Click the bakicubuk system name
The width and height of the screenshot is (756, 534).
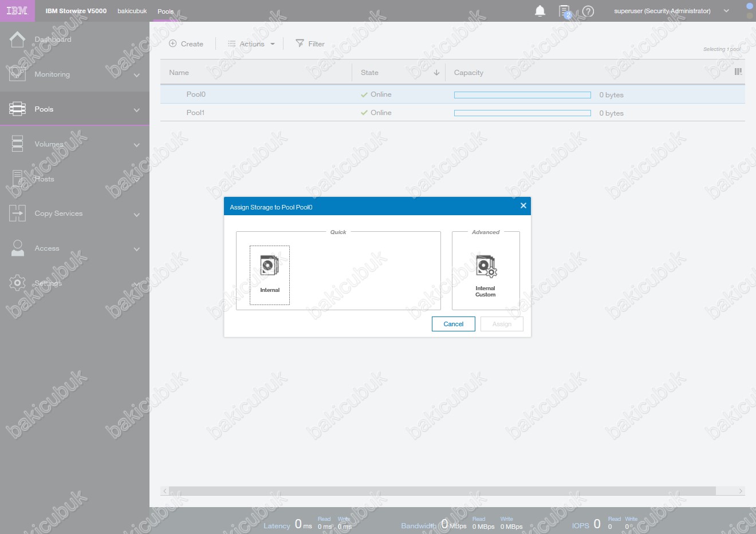click(132, 11)
